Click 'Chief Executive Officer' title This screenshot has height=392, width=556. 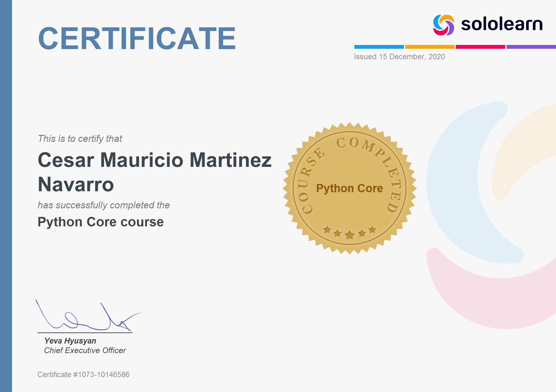85,350
